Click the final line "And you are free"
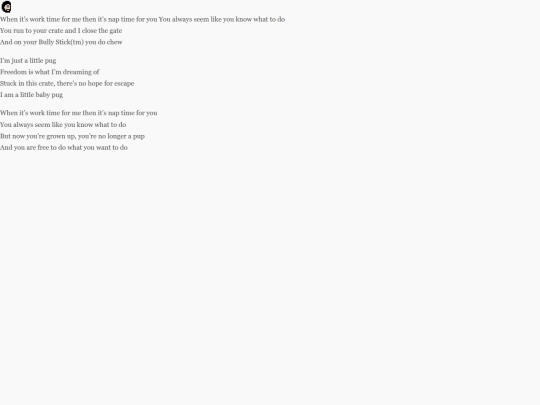This screenshot has height=405, width=540. 64,147
